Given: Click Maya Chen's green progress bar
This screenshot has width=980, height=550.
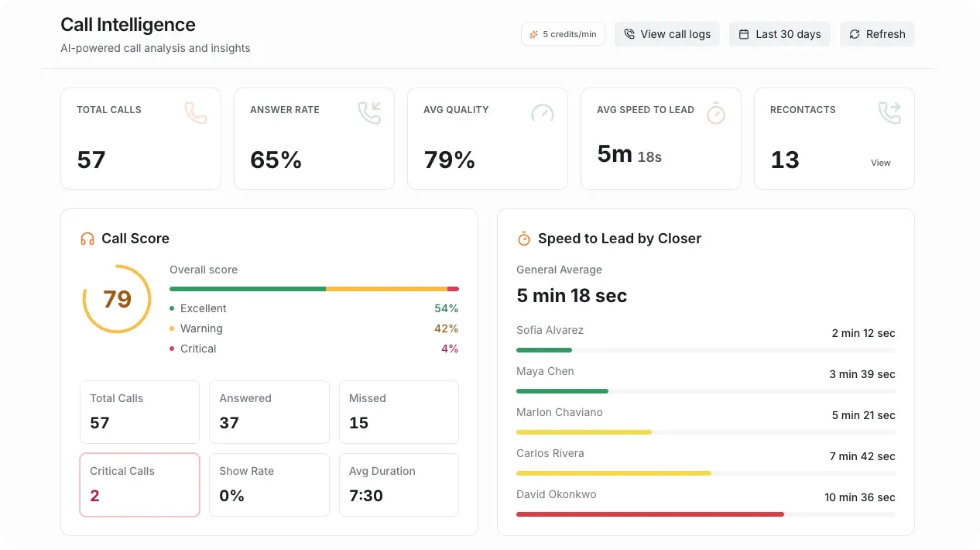Looking at the screenshot, I should [562, 391].
